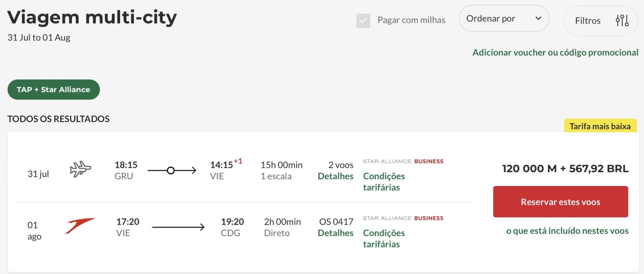This screenshot has width=644, height=274.
Task: Click the Star Alliance Business label on the first flight
Action: 403,161
